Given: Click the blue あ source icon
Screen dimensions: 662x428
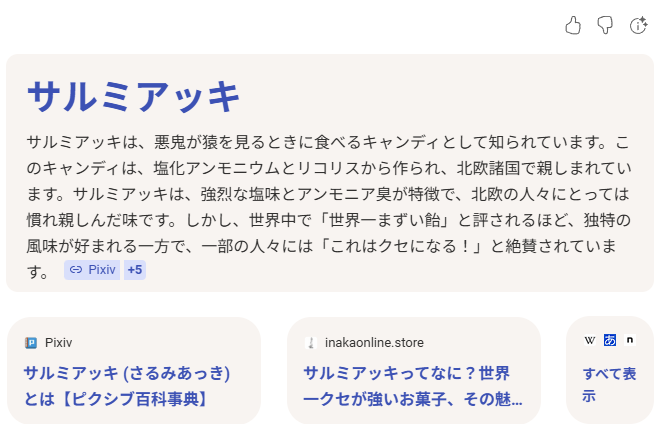Looking at the screenshot, I should point(609,340).
